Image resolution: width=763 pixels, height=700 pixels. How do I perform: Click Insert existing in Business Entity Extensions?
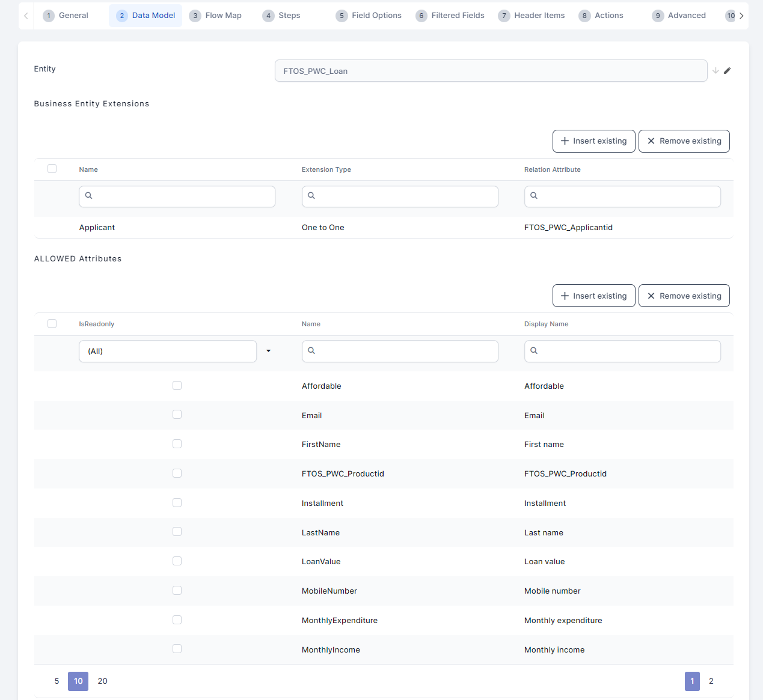(x=593, y=141)
